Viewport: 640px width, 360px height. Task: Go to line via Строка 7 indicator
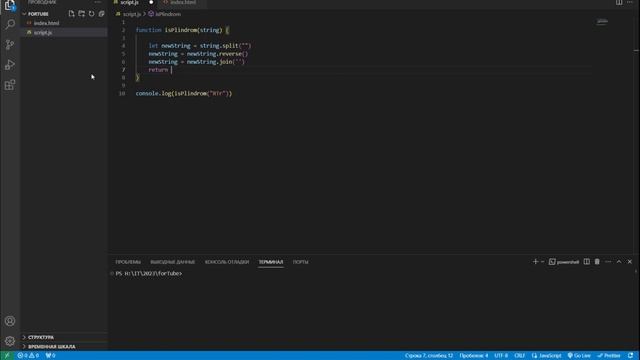pos(429,356)
